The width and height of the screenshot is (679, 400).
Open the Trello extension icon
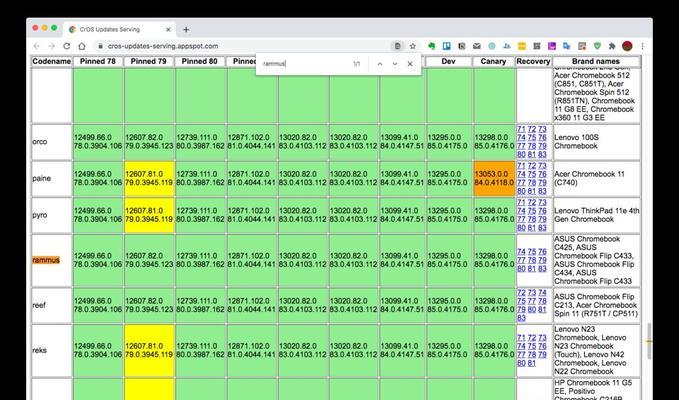point(447,46)
